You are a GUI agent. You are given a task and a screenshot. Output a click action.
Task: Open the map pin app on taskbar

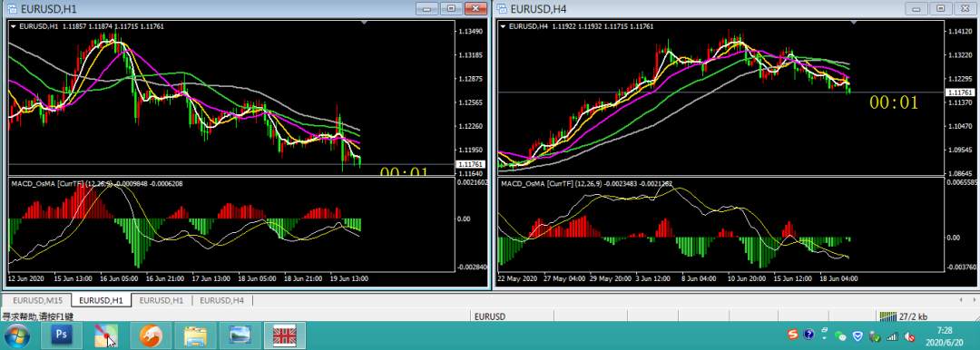(105, 335)
